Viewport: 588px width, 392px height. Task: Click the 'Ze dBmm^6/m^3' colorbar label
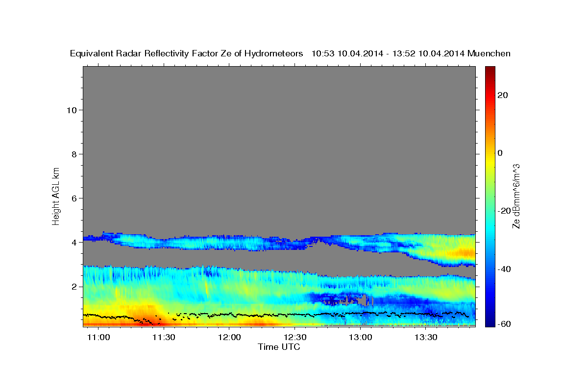[515, 196]
